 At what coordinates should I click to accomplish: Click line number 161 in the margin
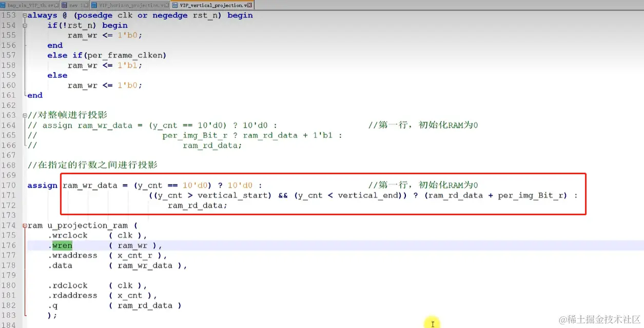[9, 95]
